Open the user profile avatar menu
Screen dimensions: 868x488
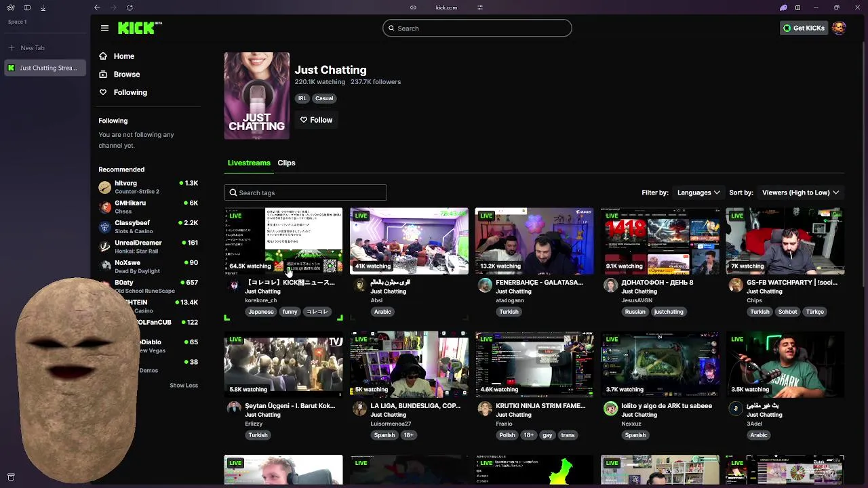point(839,28)
